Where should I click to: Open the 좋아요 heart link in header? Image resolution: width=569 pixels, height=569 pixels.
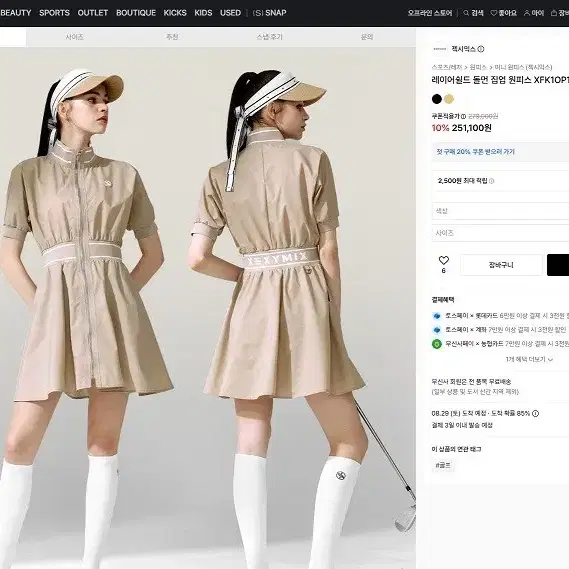(504, 13)
